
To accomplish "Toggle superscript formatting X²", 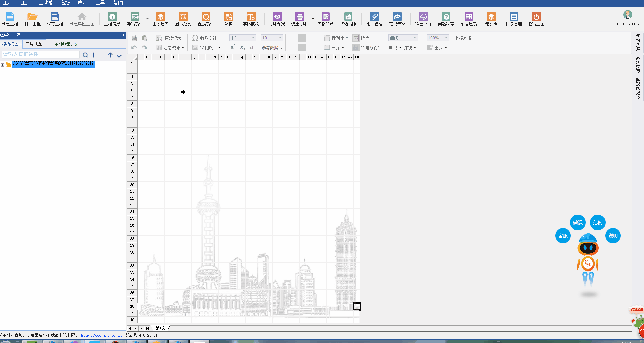I will [x=233, y=47].
